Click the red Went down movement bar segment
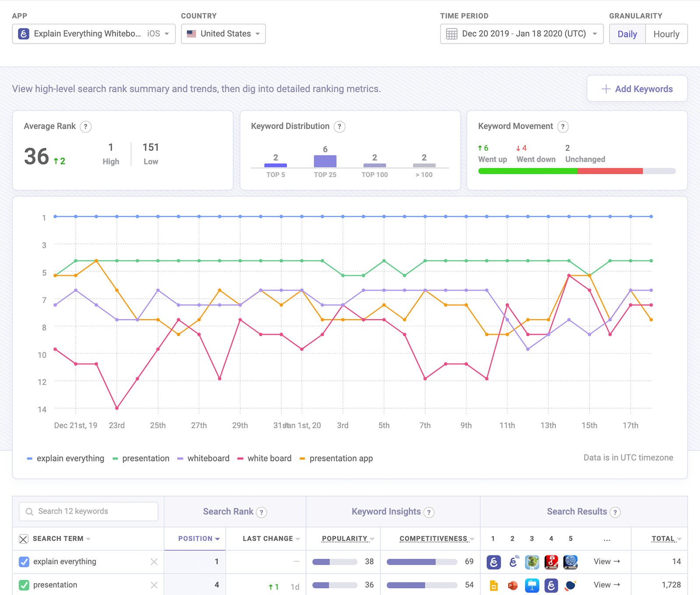700x595 pixels. point(610,171)
